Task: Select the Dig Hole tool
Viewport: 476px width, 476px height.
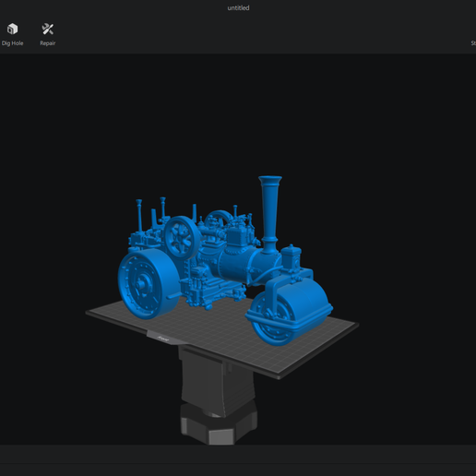Action: 12,34
